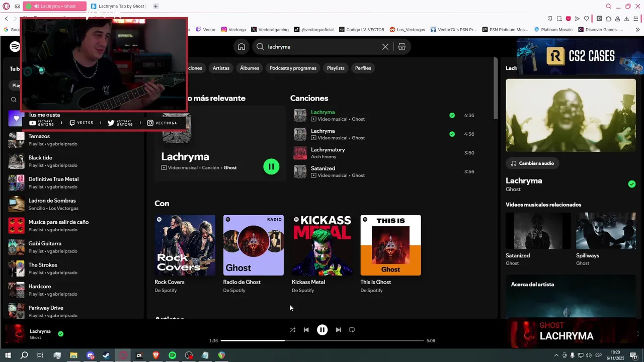
Task: Toggle the saved checkmark in the right panel
Action: tap(631, 184)
